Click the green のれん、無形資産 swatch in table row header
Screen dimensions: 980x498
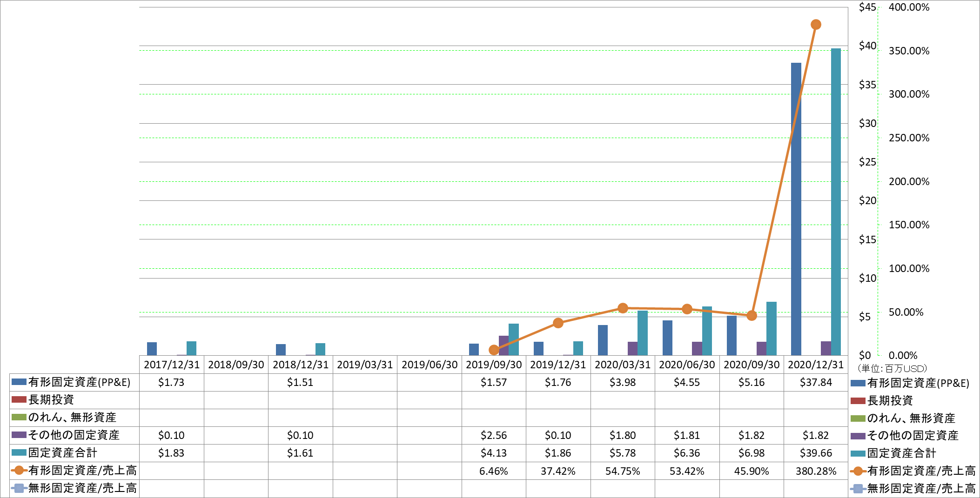point(19,417)
